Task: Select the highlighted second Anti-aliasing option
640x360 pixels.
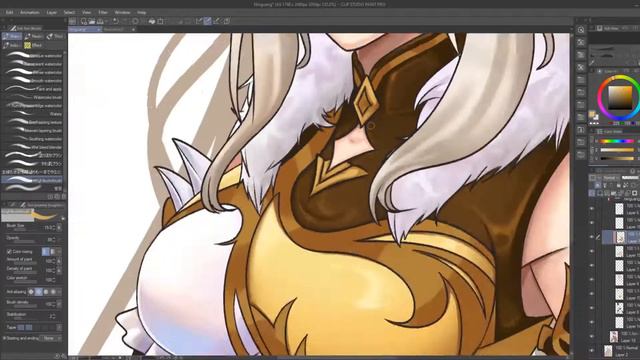Action: click(x=39, y=292)
